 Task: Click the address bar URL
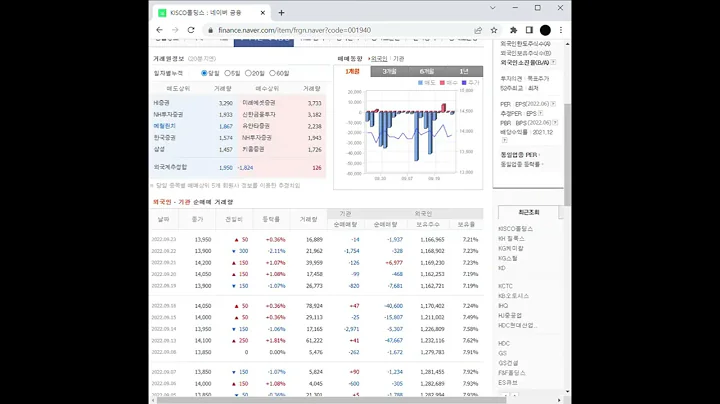[x=294, y=30]
